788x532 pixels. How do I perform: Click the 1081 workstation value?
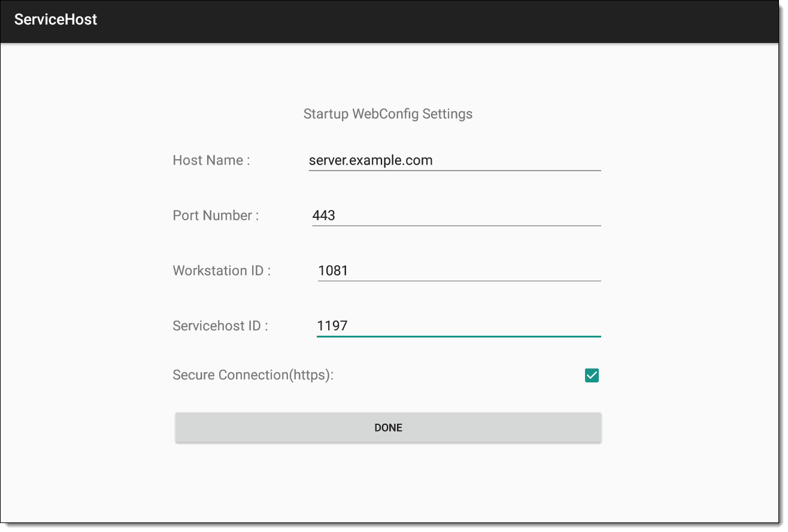[333, 270]
